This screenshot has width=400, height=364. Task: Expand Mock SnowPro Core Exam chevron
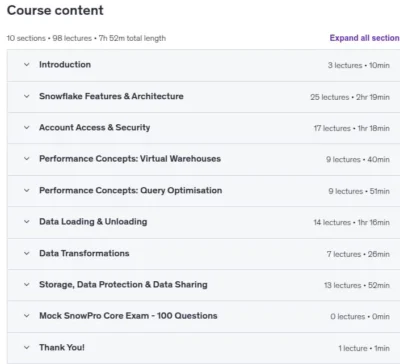[27, 316]
